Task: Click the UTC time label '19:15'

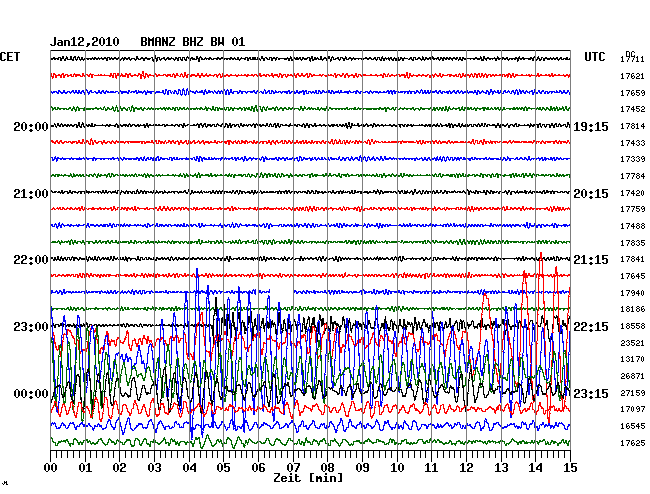Action: [x=591, y=126]
